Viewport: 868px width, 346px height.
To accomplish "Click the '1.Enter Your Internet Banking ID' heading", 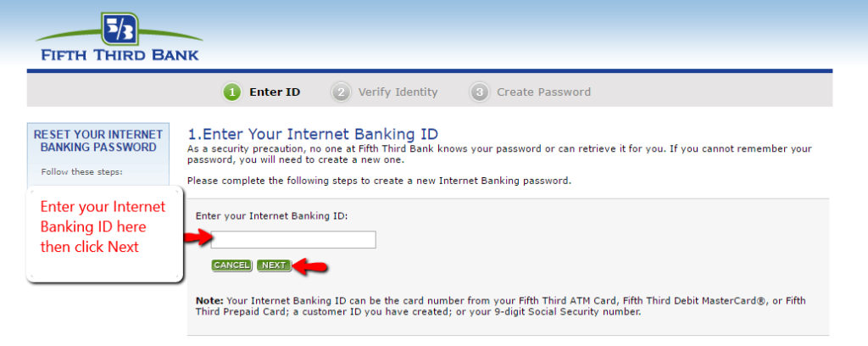I will pos(313,134).
